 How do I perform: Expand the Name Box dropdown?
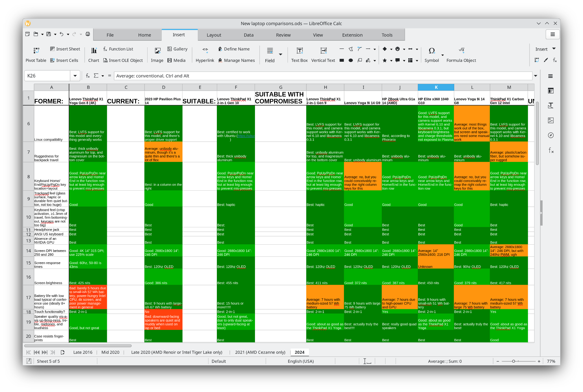click(x=75, y=76)
